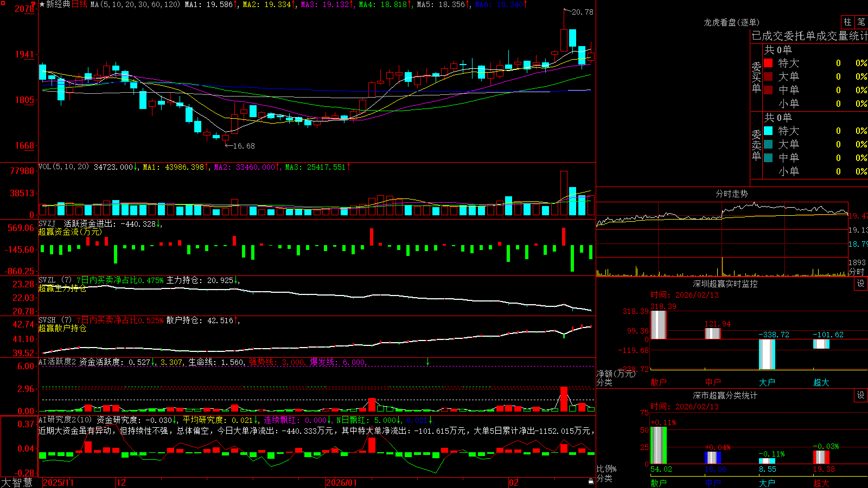868x488 pixels.
Task: Click the 77988 volume axis label
Action: pos(22,171)
